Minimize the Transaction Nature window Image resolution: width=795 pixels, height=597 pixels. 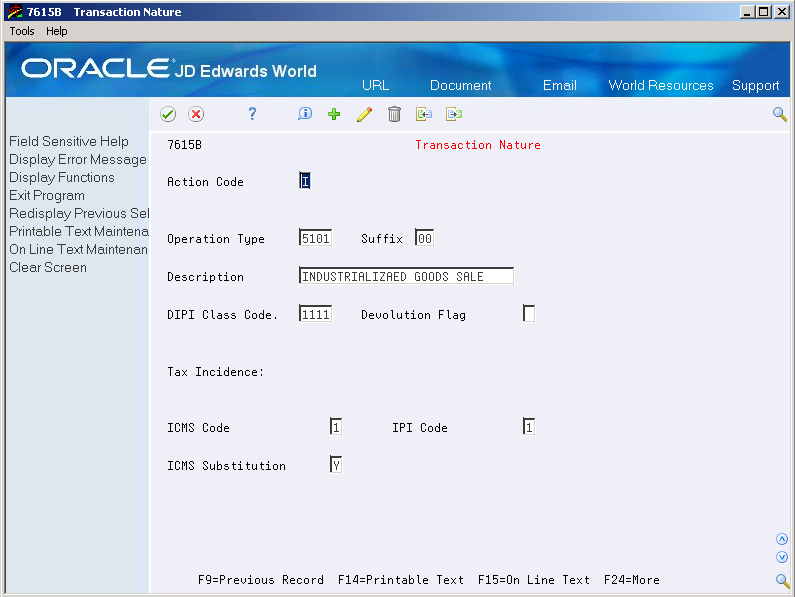coord(746,12)
